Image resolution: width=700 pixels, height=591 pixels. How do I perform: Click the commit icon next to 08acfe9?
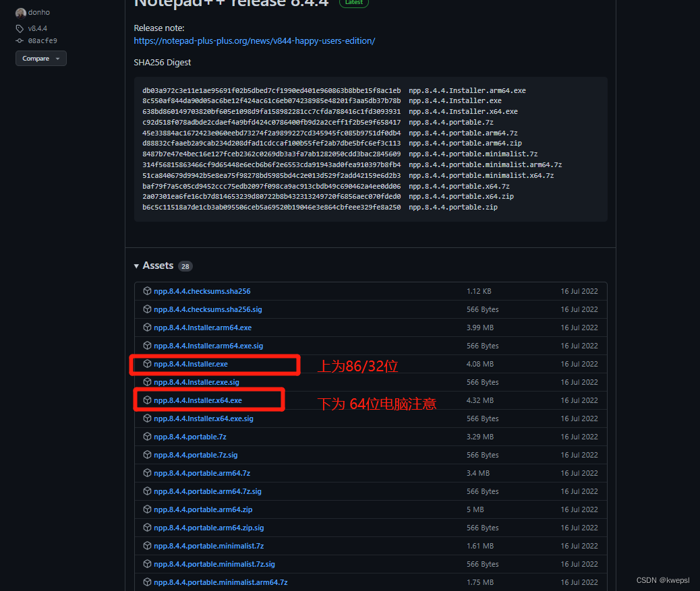click(20, 40)
